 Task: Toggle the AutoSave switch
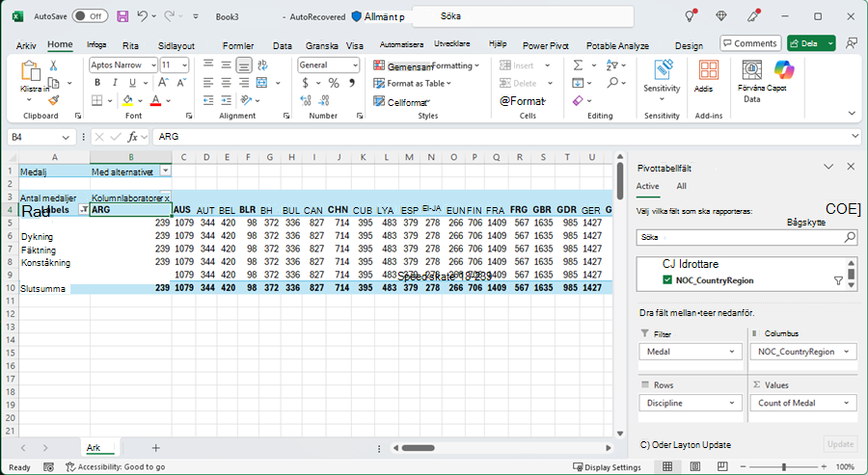[x=90, y=16]
